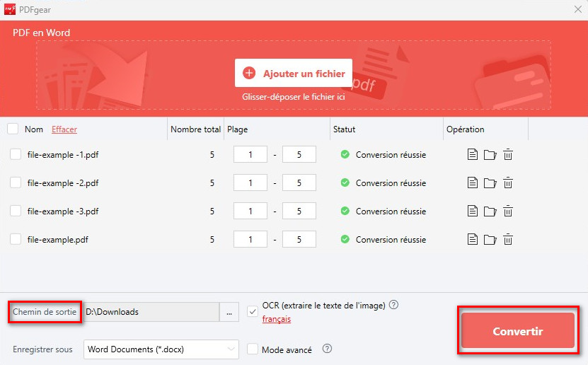The width and height of the screenshot is (588, 365).
Task: Check the box for file-example -2.pdf
Action: 16,183
